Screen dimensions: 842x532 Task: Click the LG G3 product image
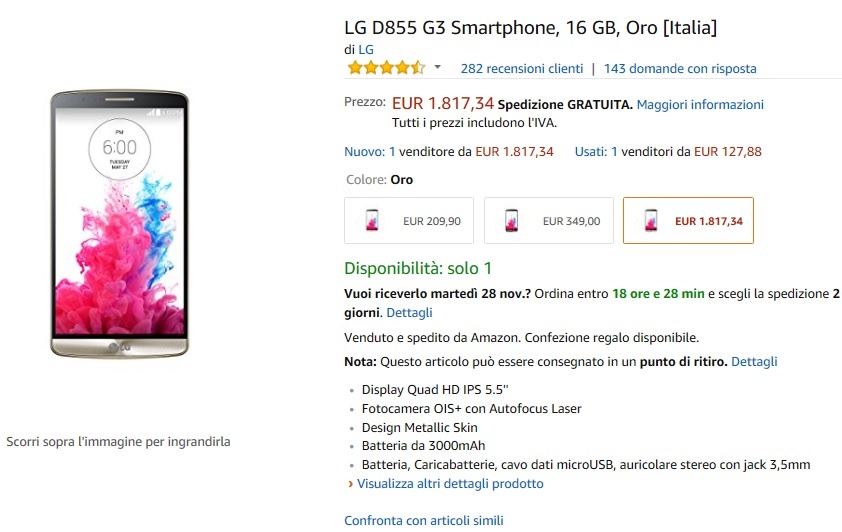119,224
